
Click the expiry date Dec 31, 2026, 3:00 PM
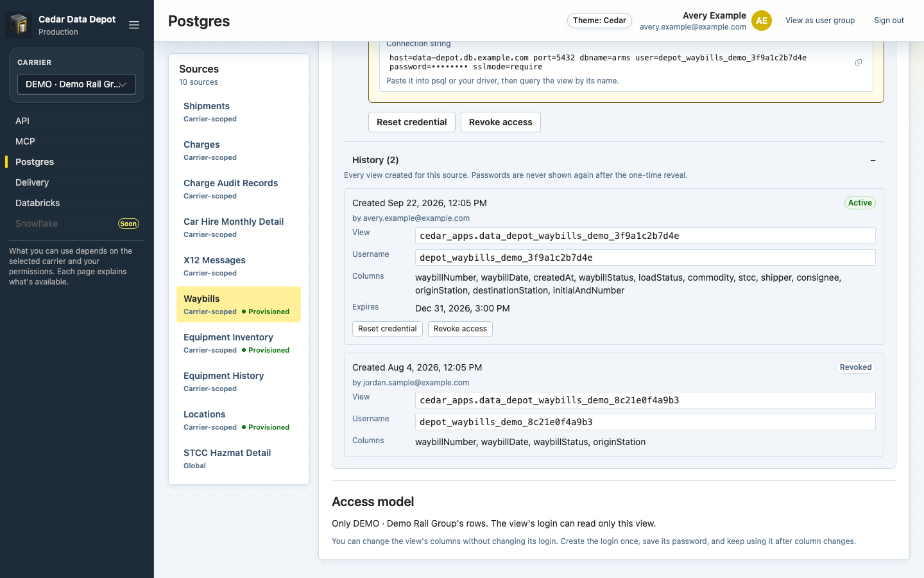(x=463, y=308)
